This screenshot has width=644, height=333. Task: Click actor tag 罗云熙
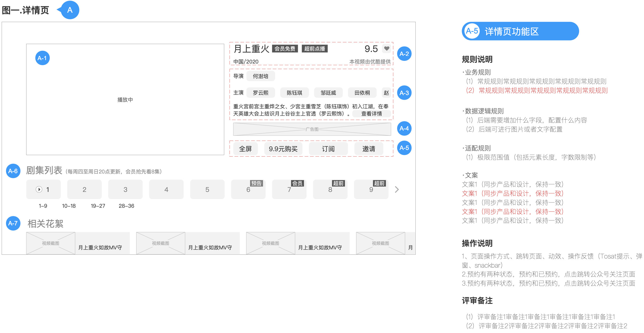coord(260,93)
